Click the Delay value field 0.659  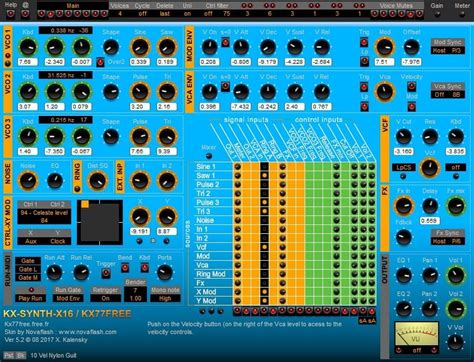[429, 221]
